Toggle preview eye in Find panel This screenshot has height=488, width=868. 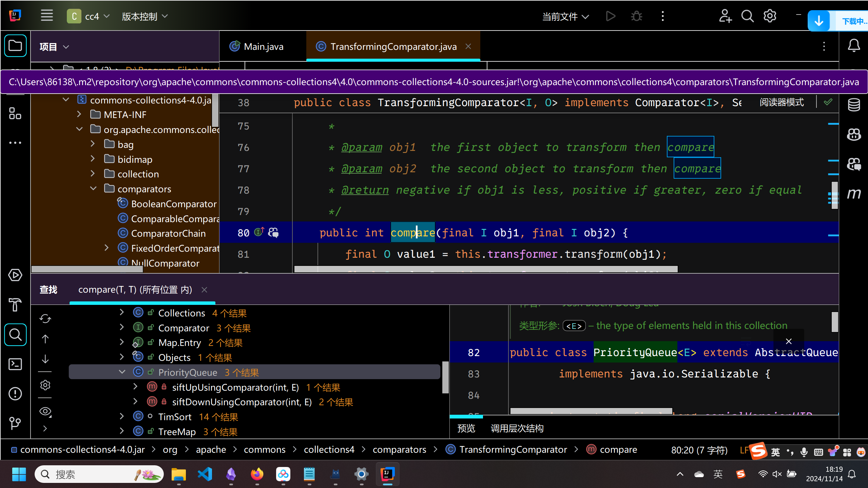(45, 411)
